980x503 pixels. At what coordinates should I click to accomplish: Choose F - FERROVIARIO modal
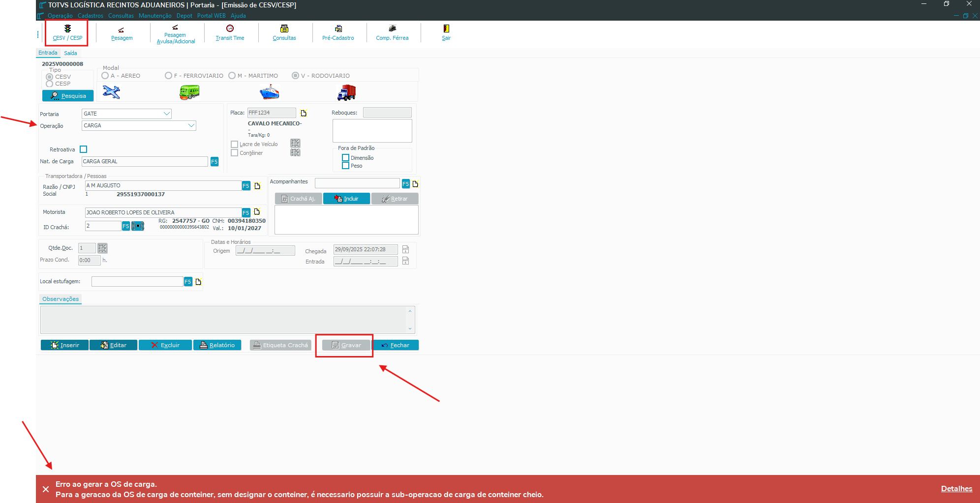tap(168, 76)
